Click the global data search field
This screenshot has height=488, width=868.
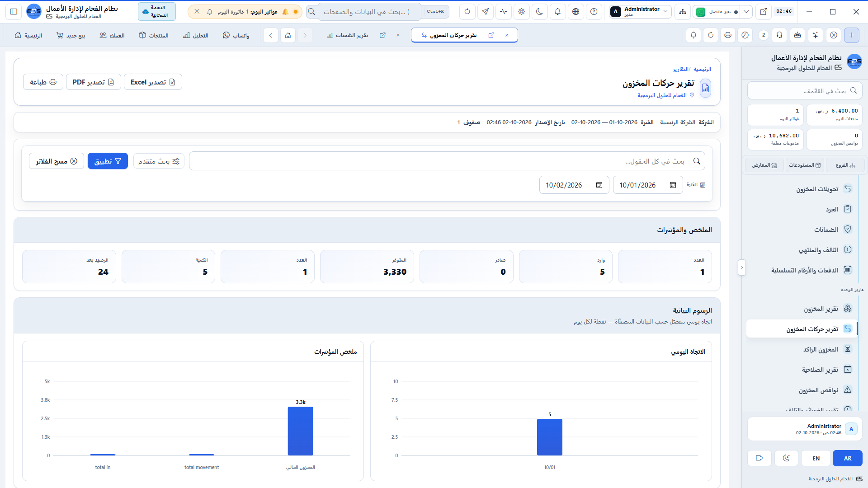tap(369, 12)
